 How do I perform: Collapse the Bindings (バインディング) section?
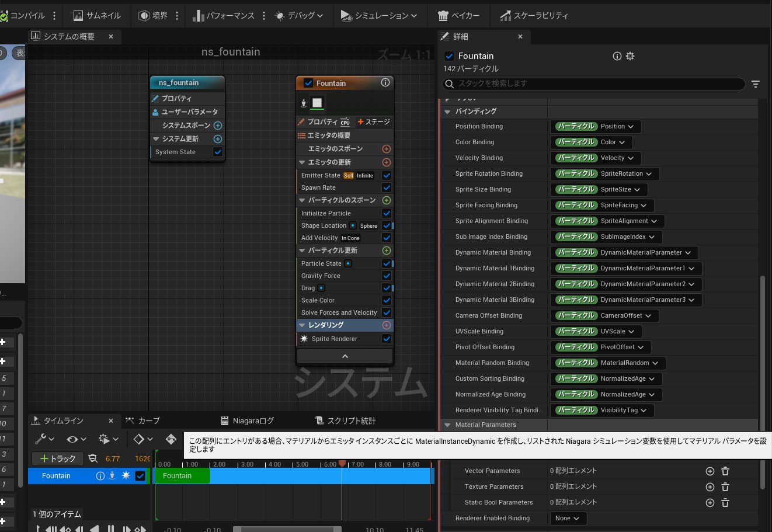(448, 111)
